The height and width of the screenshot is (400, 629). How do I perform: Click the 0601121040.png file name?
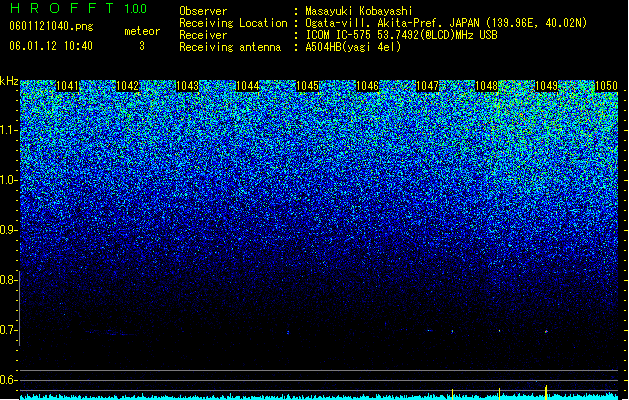point(51,27)
